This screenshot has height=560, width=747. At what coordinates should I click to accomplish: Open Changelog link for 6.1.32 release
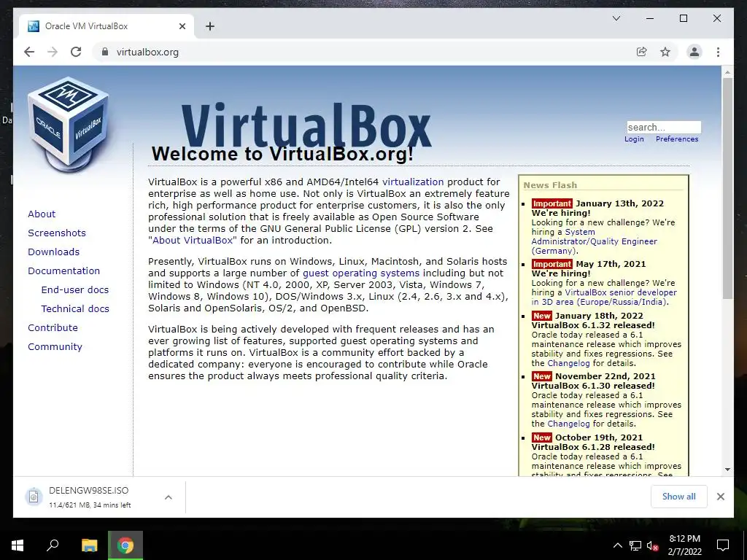568,363
